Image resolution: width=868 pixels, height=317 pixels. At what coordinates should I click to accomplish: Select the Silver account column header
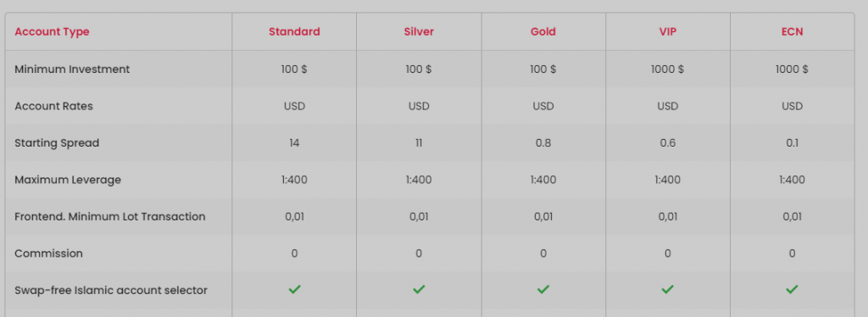pos(419,31)
